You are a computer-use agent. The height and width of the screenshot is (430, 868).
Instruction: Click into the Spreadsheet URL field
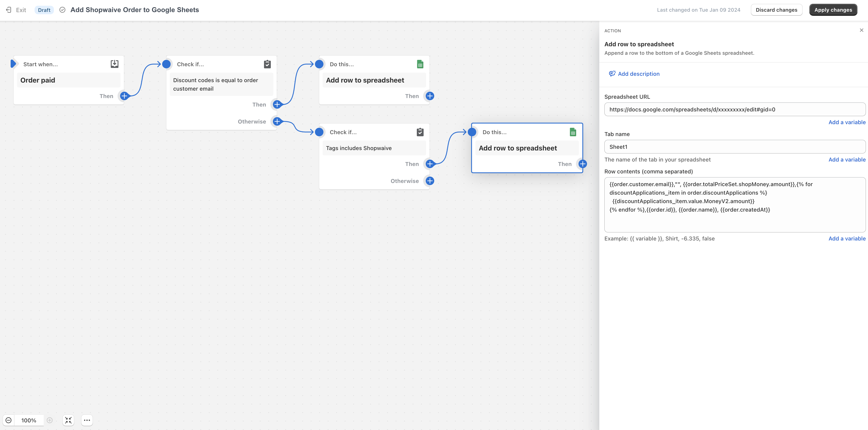(735, 110)
